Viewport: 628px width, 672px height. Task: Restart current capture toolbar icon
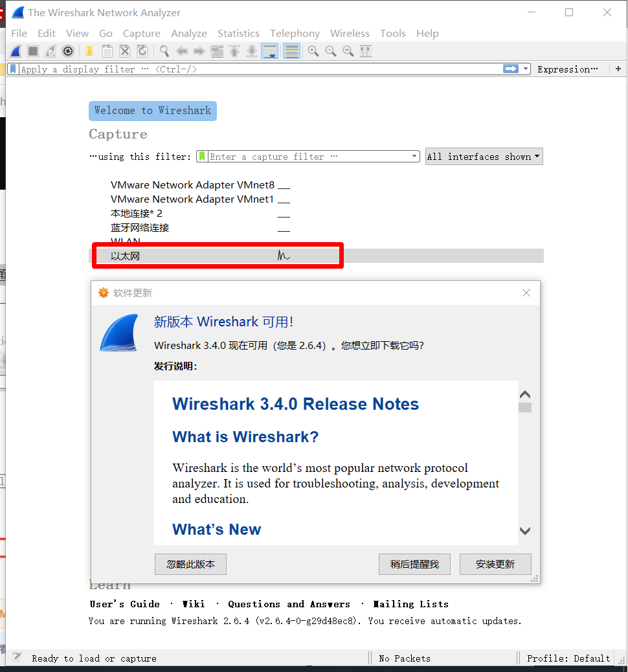[x=50, y=51]
